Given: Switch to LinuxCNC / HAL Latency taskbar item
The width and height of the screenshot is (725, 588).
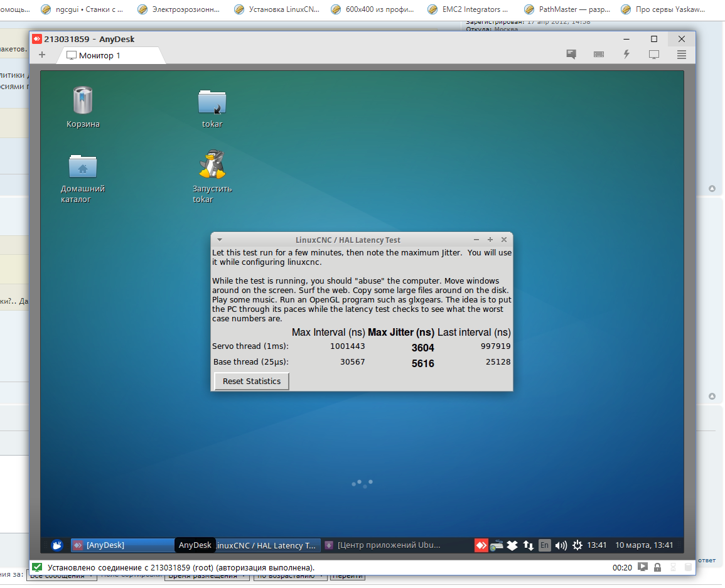Looking at the screenshot, I should pyautogui.click(x=266, y=545).
